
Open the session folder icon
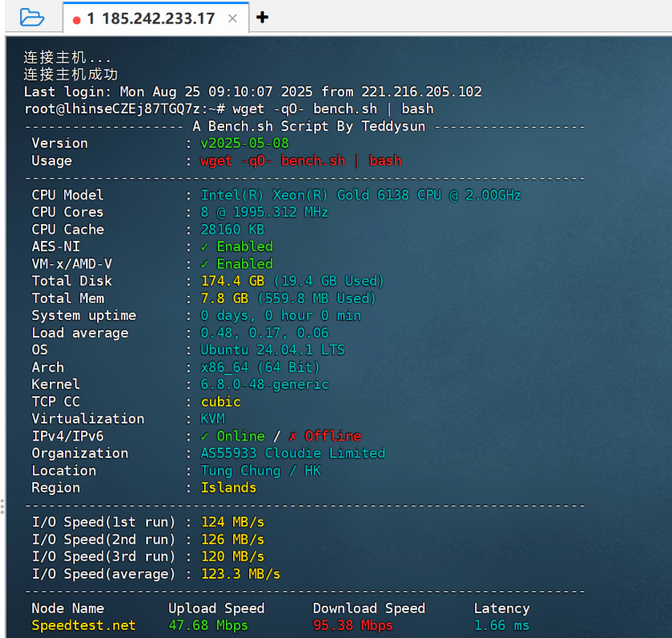pyautogui.click(x=31, y=17)
